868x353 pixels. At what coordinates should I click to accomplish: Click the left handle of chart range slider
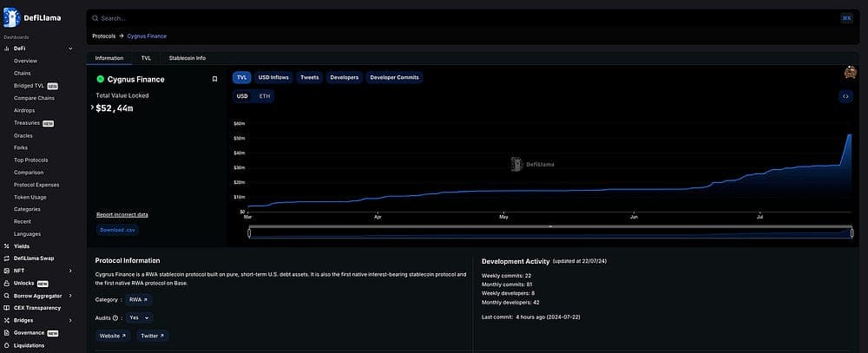click(x=249, y=233)
